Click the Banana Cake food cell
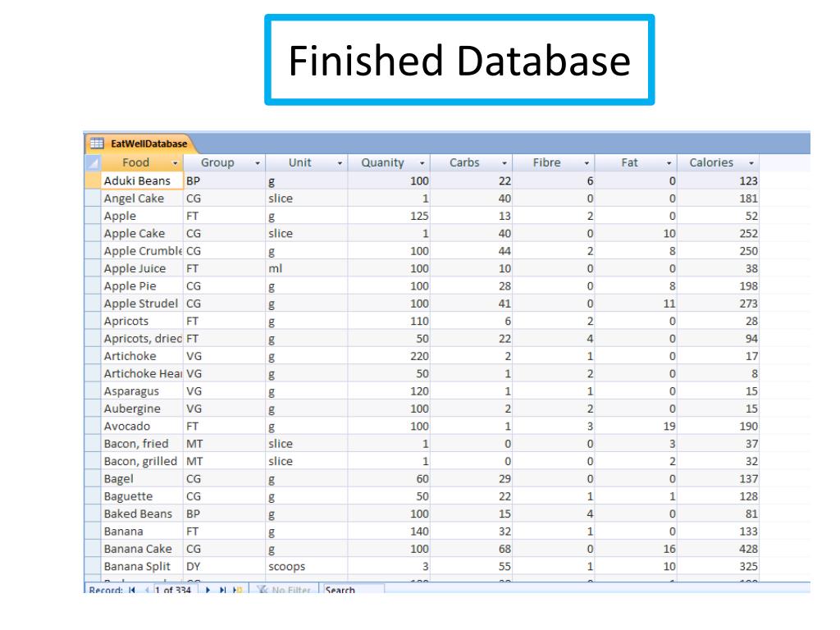Screen dimensions: 840x630 [x=142, y=549]
